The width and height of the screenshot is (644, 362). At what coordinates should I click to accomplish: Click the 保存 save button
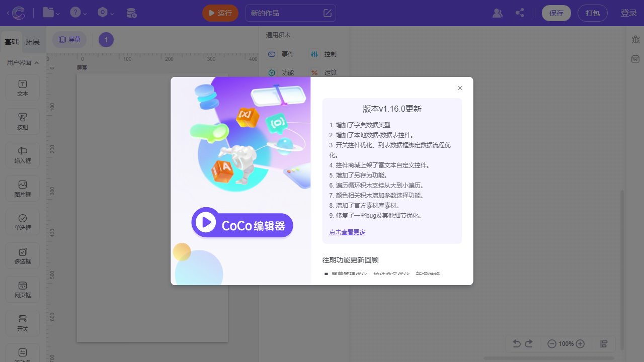click(x=556, y=13)
